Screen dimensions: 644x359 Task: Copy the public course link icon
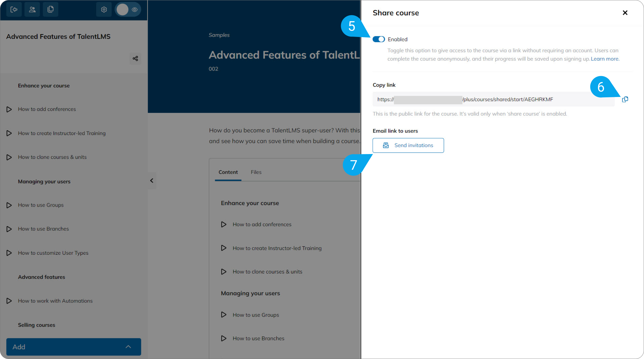pyautogui.click(x=625, y=99)
